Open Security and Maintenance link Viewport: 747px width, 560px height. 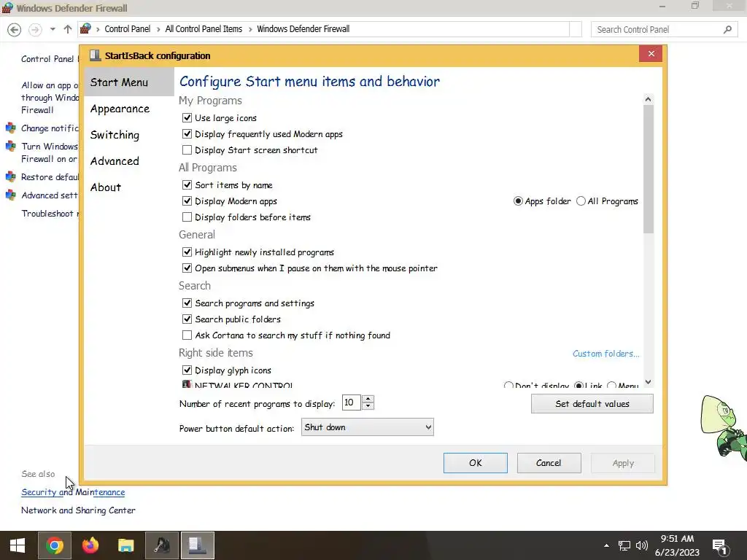[73, 492]
